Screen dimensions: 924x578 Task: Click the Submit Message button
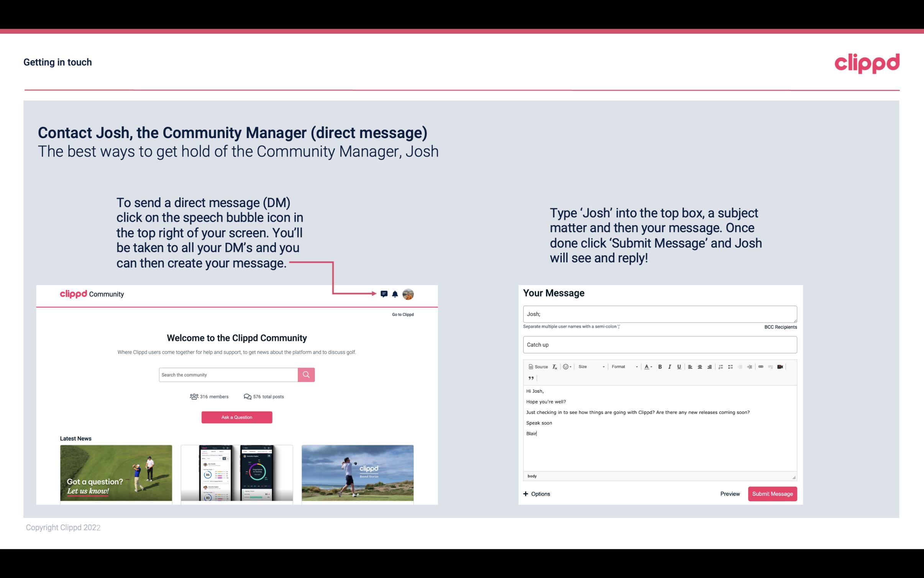coord(772,494)
